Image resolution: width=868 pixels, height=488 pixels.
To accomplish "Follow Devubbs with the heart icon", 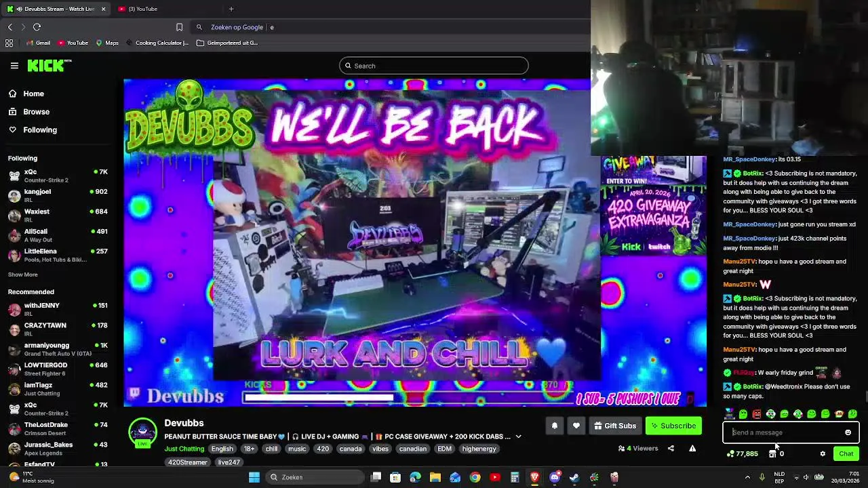I will click(x=576, y=426).
